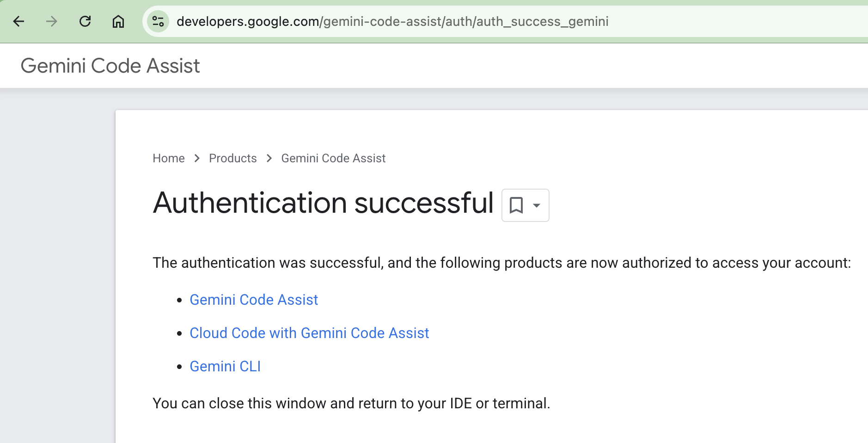
Task: Click the browser forward arrow
Action: pos(52,21)
